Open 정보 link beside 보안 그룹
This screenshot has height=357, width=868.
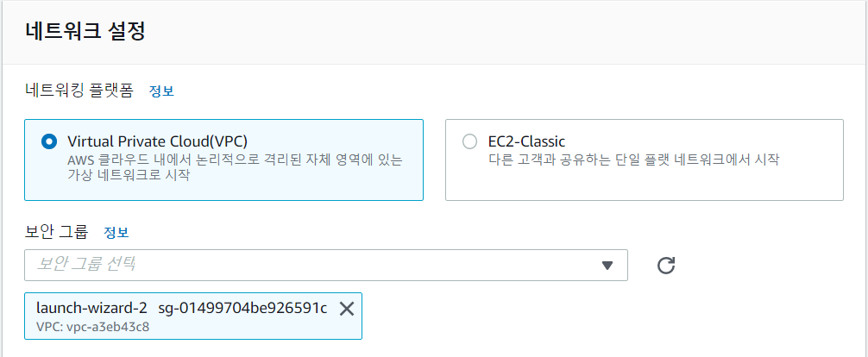click(116, 233)
